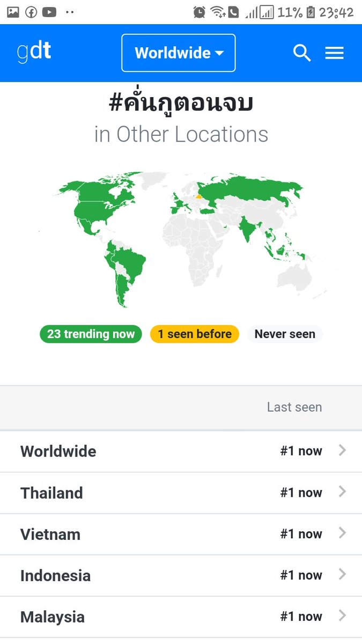
Task: Toggle the Never seen filter
Action: point(285,334)
